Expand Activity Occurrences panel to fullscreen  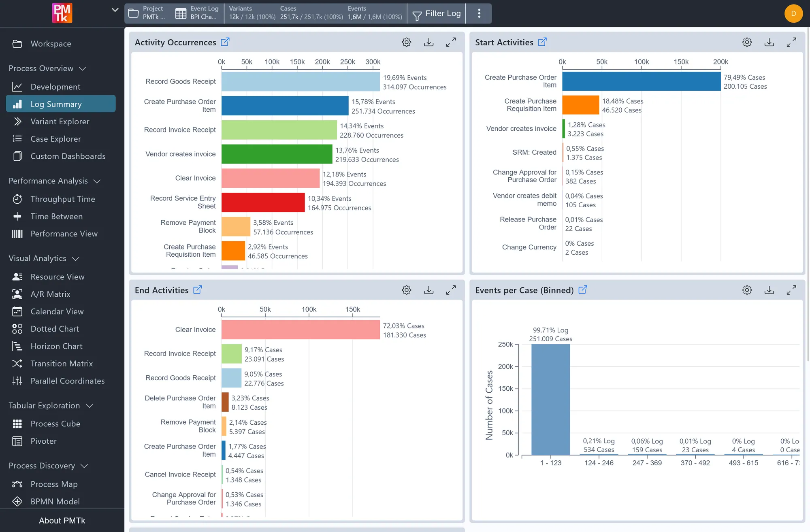click(x=451, y=42)
